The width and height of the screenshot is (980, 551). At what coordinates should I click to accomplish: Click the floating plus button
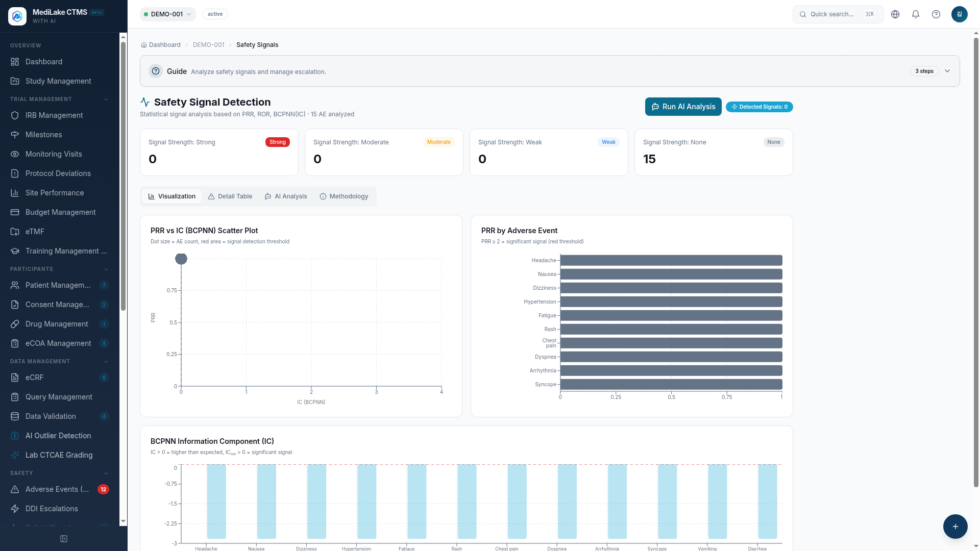click(955, 527)
